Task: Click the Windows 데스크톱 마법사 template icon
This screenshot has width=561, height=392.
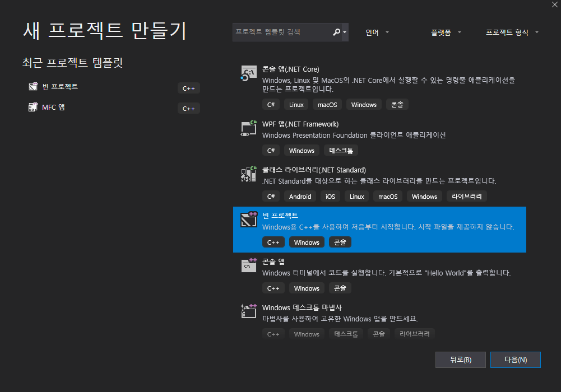Action: pos(249,311)
